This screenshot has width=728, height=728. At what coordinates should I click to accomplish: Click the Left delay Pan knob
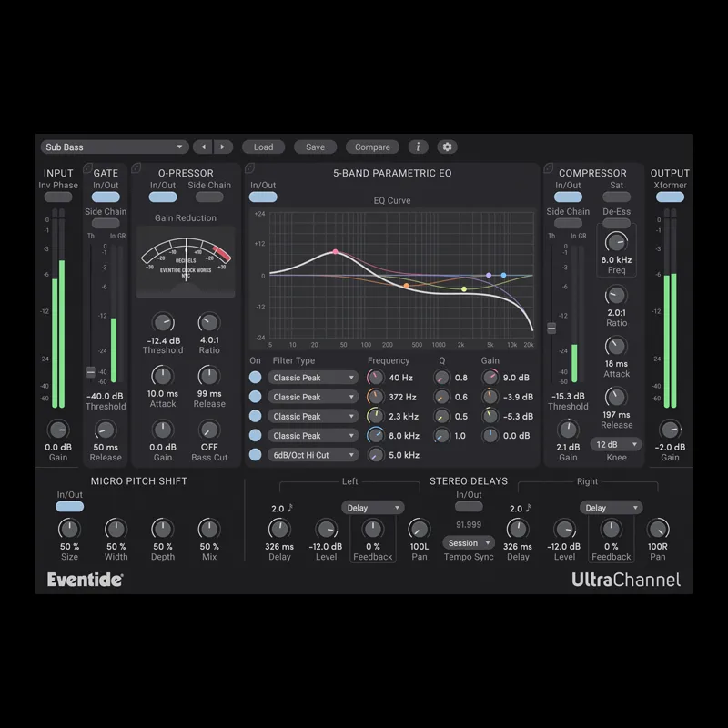point(420,529)
